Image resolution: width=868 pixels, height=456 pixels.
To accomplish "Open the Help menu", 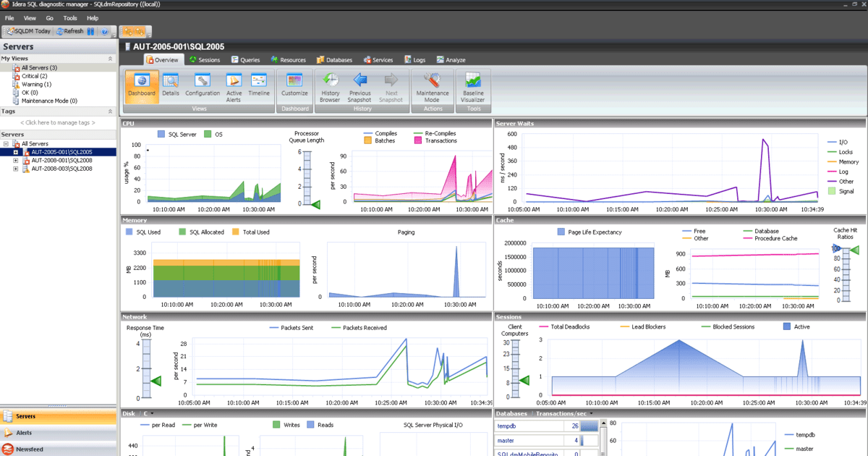I will point(93,17).
